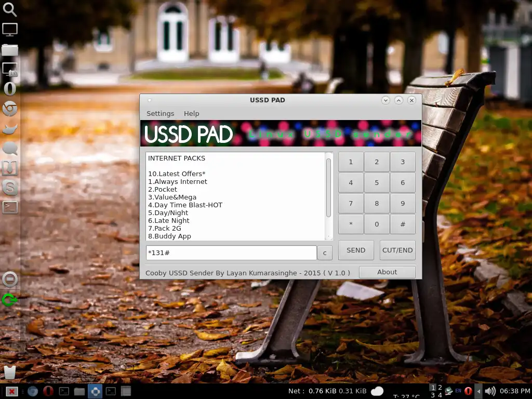Screen dimensions: 532x399
Task: Click the green refresh arrow icon
Action: 9,300
